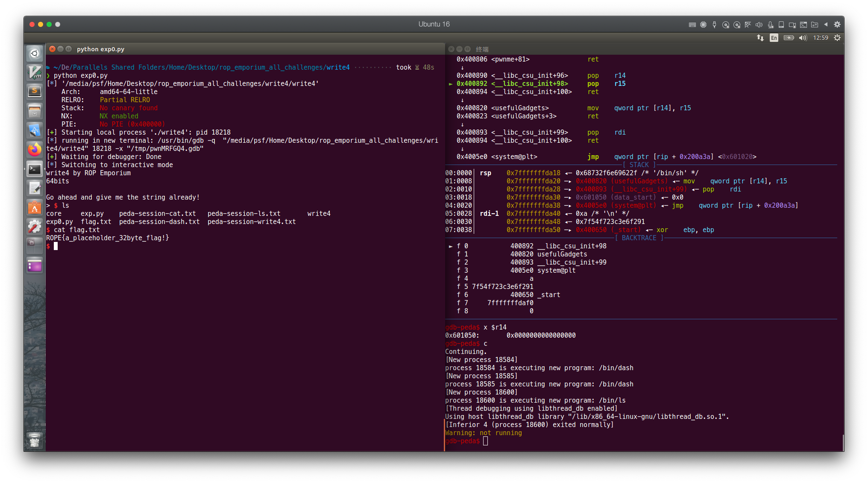Launch Firefox from the dock
868x483 pixels.
pyautogui.click(x=35, y=150)
